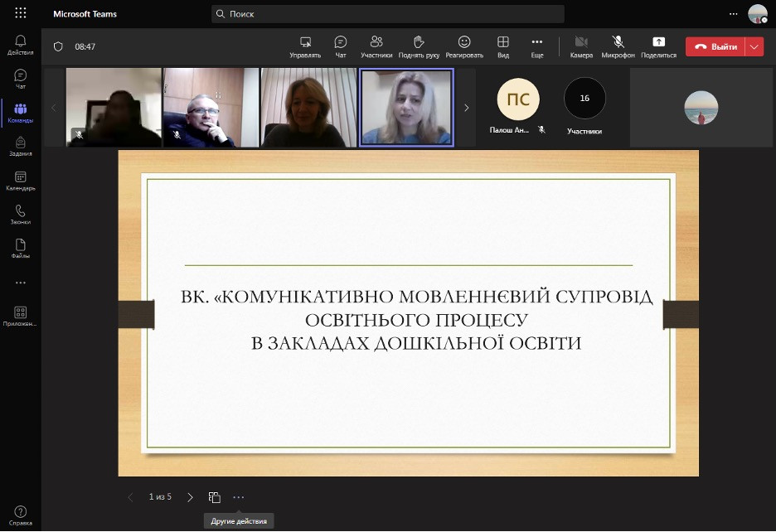Viewport: 776px width, 532px height.
Task: Open Реагировать reactions menu
Action: 464,46
